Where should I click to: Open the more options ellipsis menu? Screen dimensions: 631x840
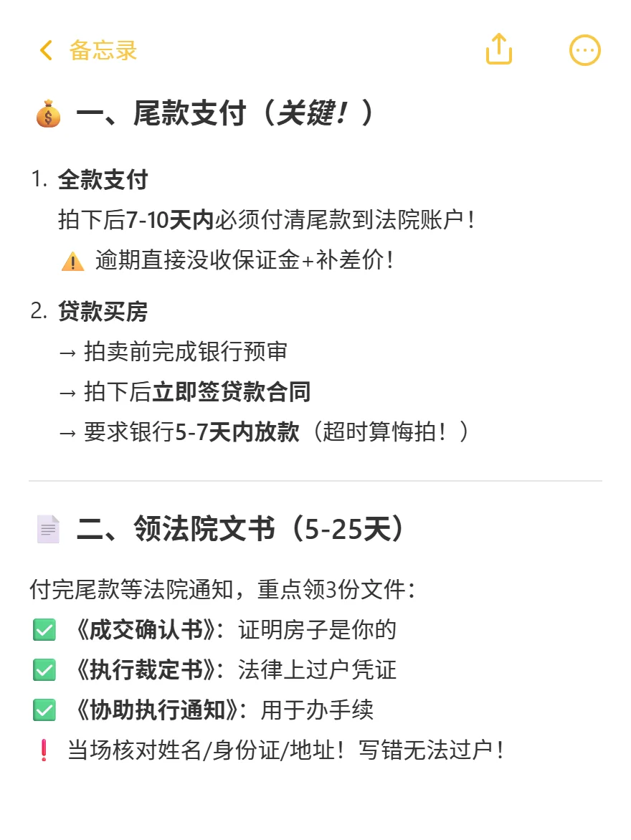[x=584, y=50]
